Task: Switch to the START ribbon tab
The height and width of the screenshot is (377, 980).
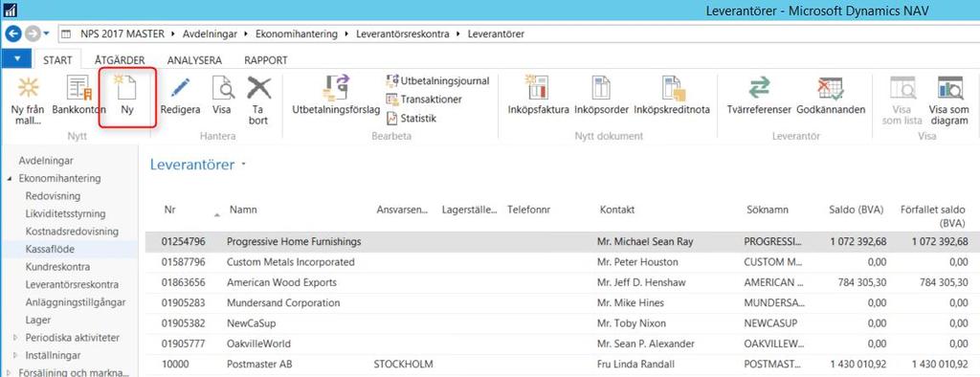Action: point(57,60)
